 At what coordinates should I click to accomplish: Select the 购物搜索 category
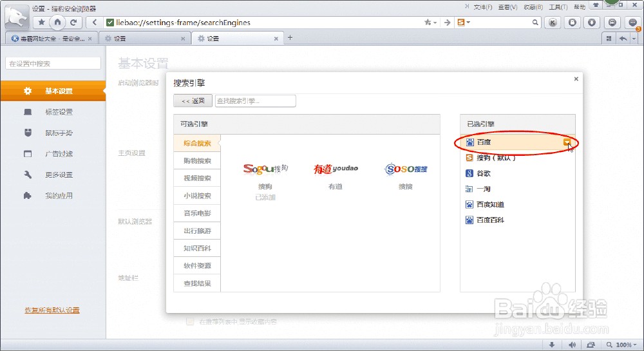pos(197,160)
